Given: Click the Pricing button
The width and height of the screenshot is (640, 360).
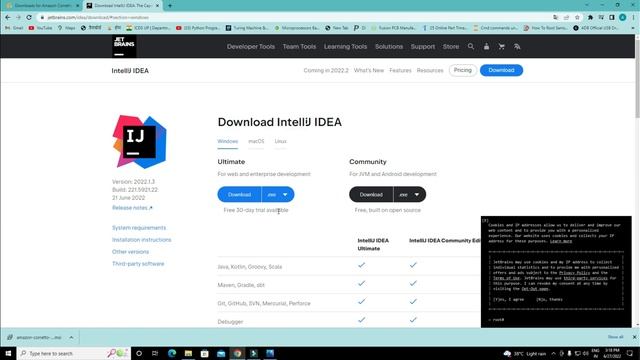Looking at the screenshot, I should [x=462, y=70].
